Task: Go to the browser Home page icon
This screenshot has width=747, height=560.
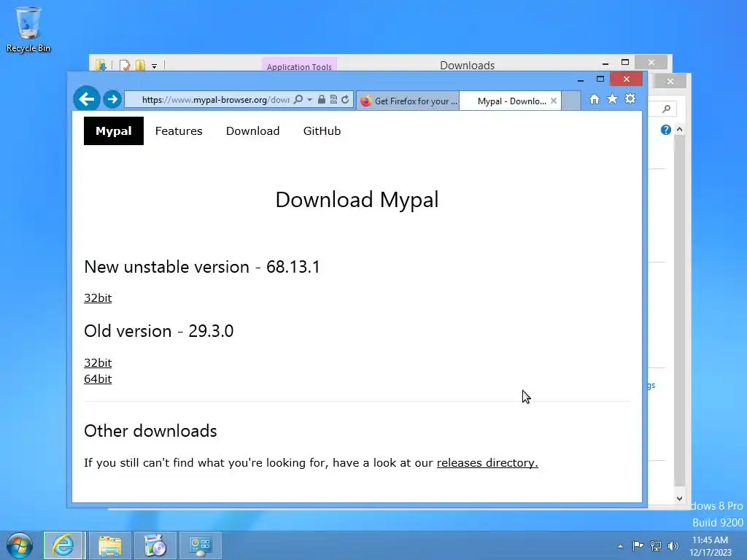Action: (x=595, y=99)
